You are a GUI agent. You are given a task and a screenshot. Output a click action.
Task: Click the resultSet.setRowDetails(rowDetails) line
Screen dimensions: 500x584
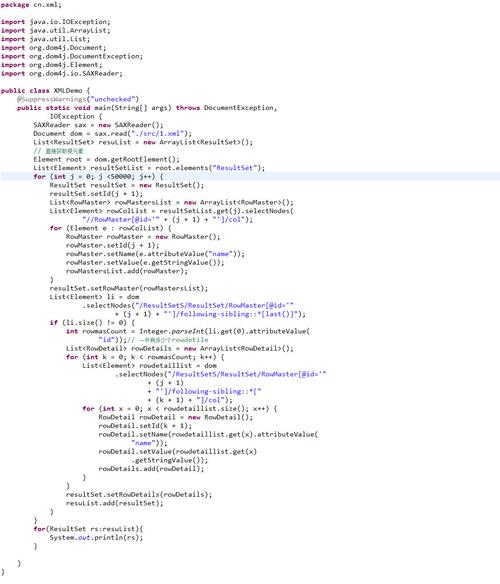(x=139, y=494)
